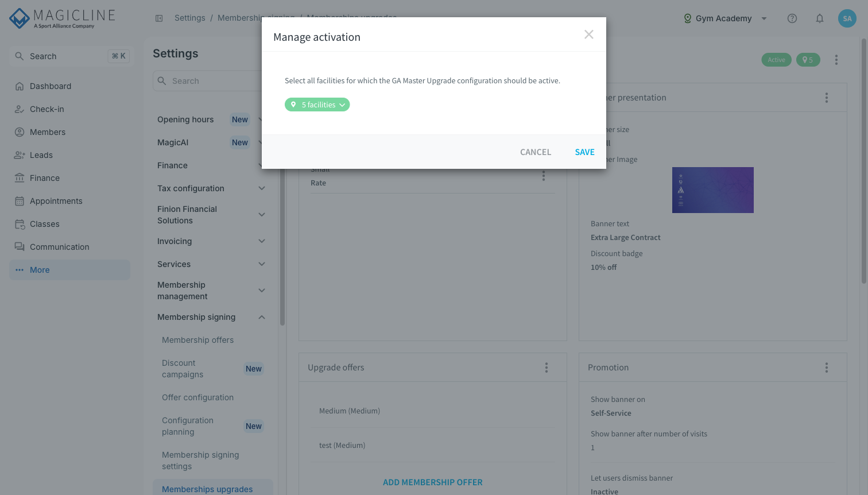Screen dimensions: 868x495
Task: Close the Manage activation dialog
Action: click(589, 34)
